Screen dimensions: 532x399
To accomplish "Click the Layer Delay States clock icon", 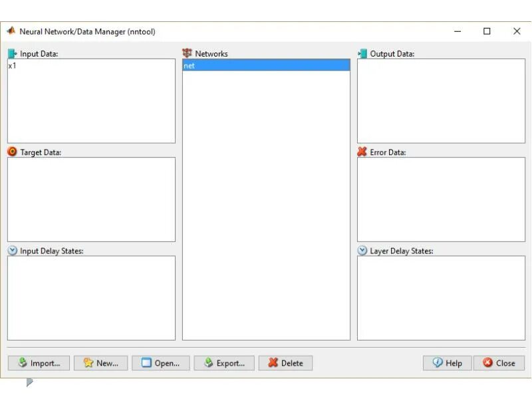I will point(362,251).
